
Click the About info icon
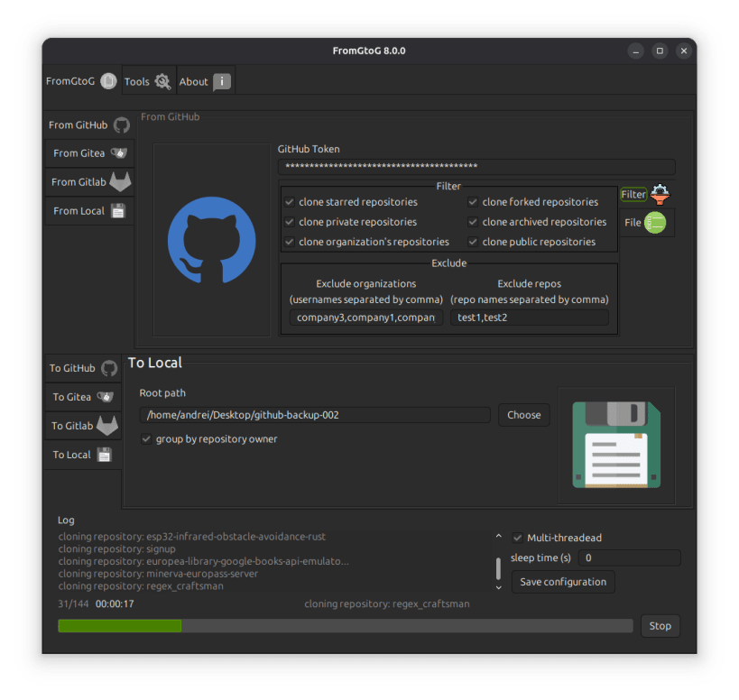(222, 81)
